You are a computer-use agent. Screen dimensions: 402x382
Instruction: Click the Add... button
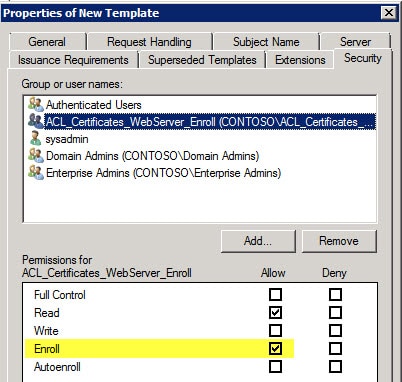pyautogui.click(x=258, y=241)
